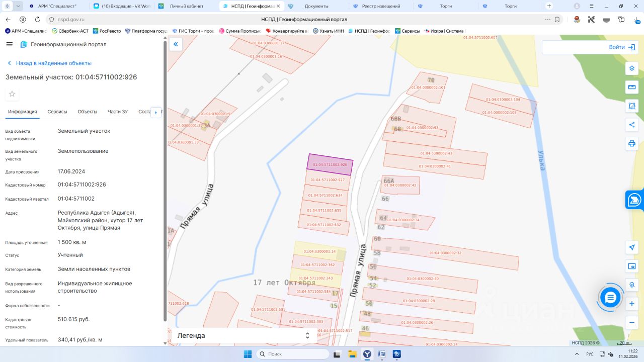Viewport: 644px width, 362px height.
Task: Open Windows Start menu
Action: click(x=248, y=354)
